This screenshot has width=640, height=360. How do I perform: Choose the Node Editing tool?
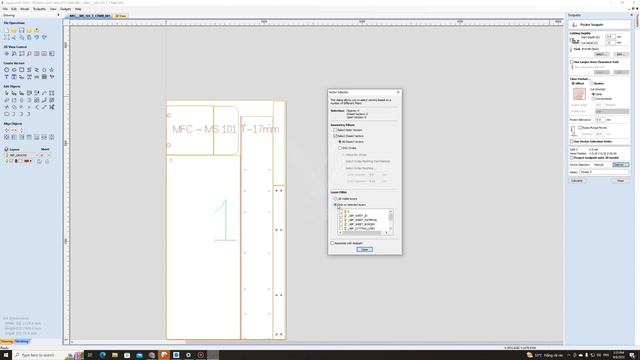pos(14,93)
